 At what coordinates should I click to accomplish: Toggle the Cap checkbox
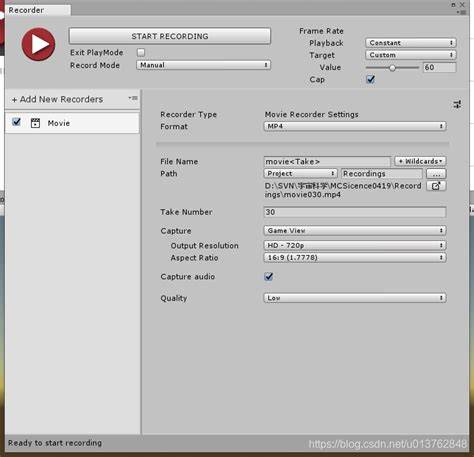(x=370, y=79)
